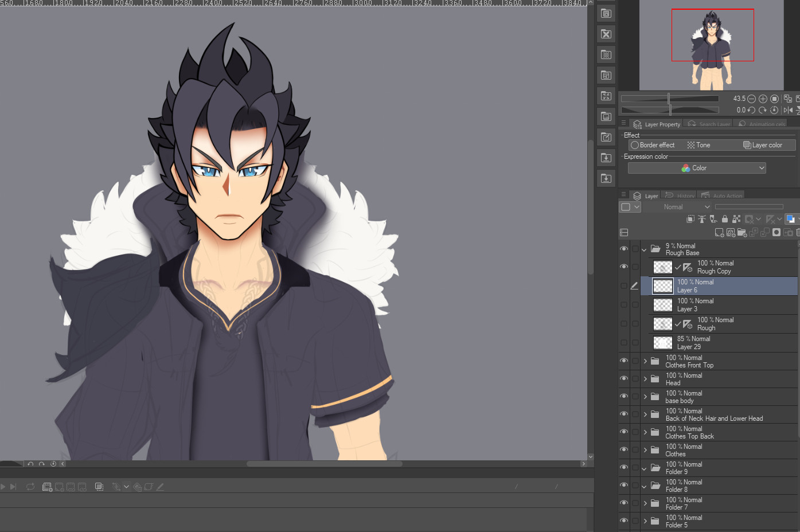The width and height of the screenshot is (800, 532).
Task: Click the Lock Layer padlock icon
Action: click(x=725, y=219)
